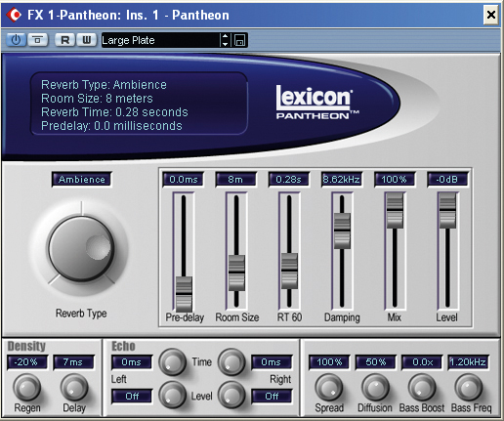Click the Echo Right 0ms time value
504x421 pixels.
point(272,362)
